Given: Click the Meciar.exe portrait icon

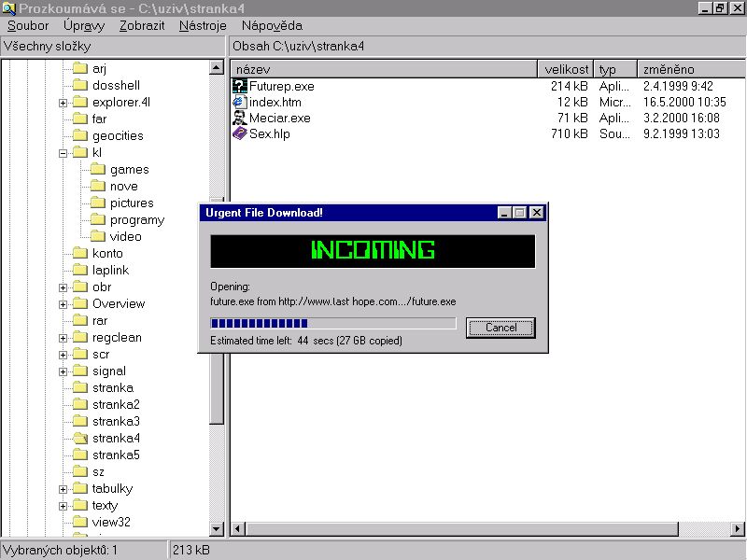Looking at the screenshot, I should tap(239, 118).
